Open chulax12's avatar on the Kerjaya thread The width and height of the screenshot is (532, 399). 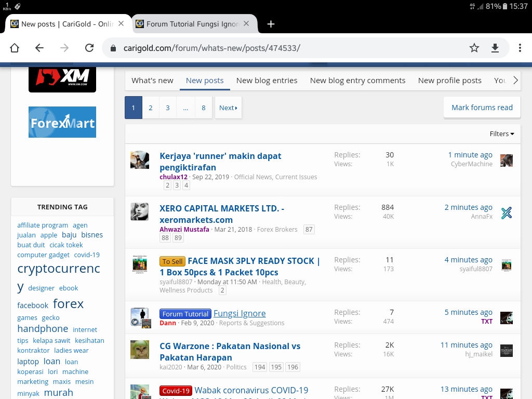[140, 160]
